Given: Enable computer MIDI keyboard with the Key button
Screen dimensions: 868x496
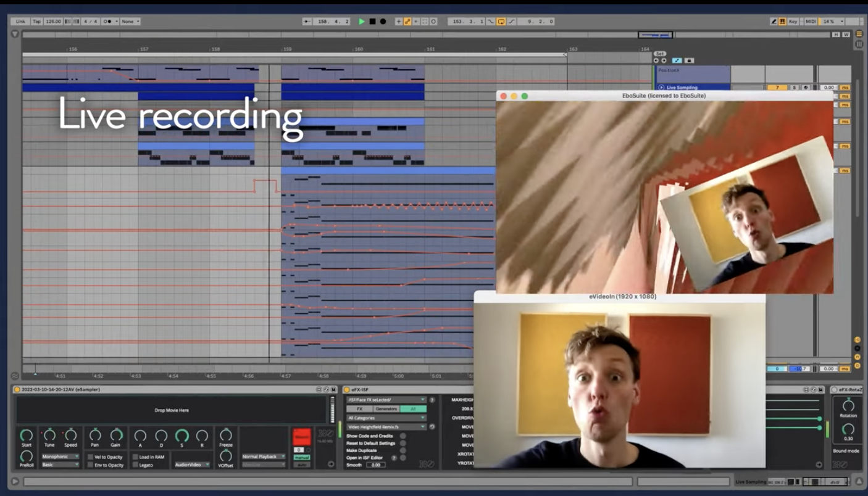Looking at the screenshot, I should tap(794, 21).
